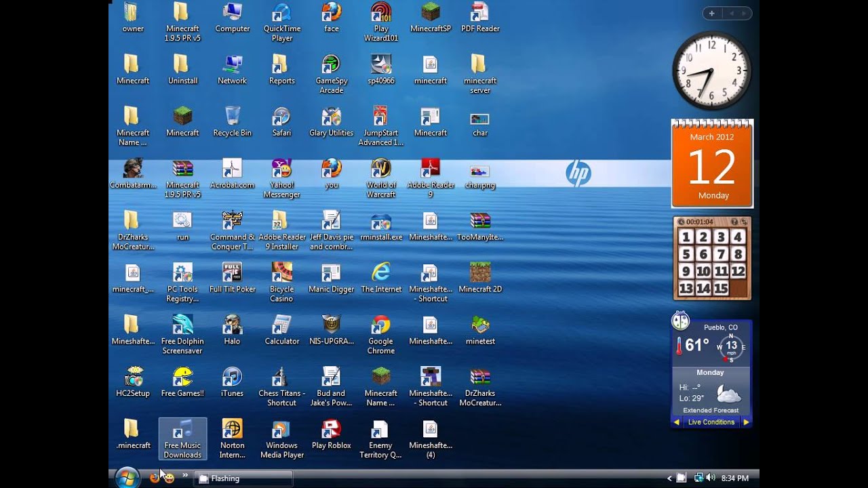
Task: Click the 8:34 PM taskbar clock
Action: 735,479
